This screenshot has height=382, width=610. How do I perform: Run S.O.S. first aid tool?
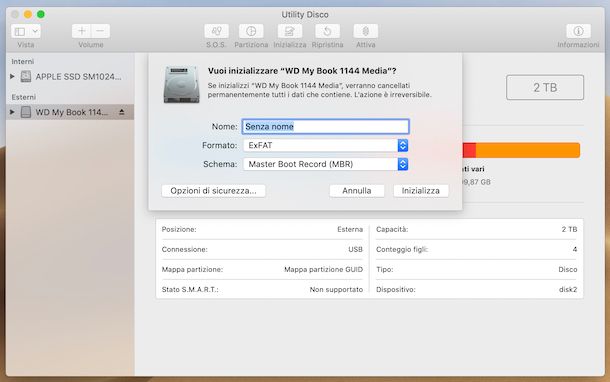[x=216, y=31]
